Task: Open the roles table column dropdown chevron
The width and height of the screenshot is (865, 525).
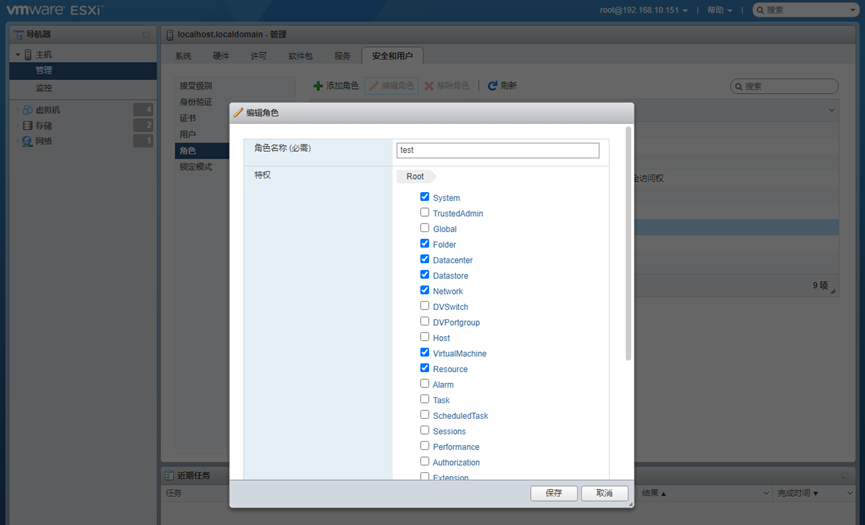Action: click(x=831, y=110)
